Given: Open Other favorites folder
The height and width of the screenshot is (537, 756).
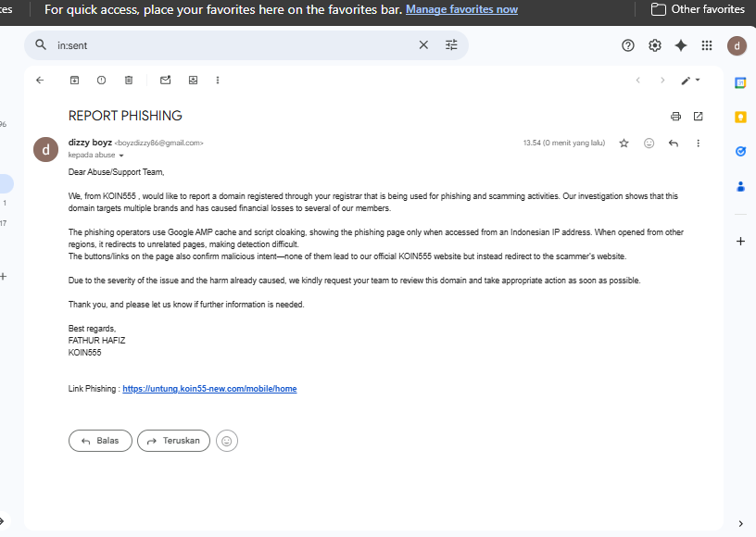Looking at the screenshot, I should point(698,9).
